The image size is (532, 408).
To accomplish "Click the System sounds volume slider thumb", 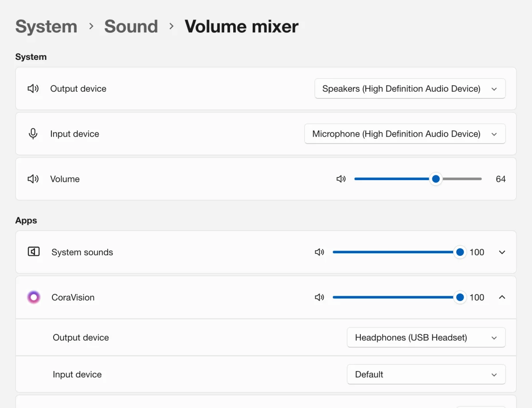I will coord(460,252).
